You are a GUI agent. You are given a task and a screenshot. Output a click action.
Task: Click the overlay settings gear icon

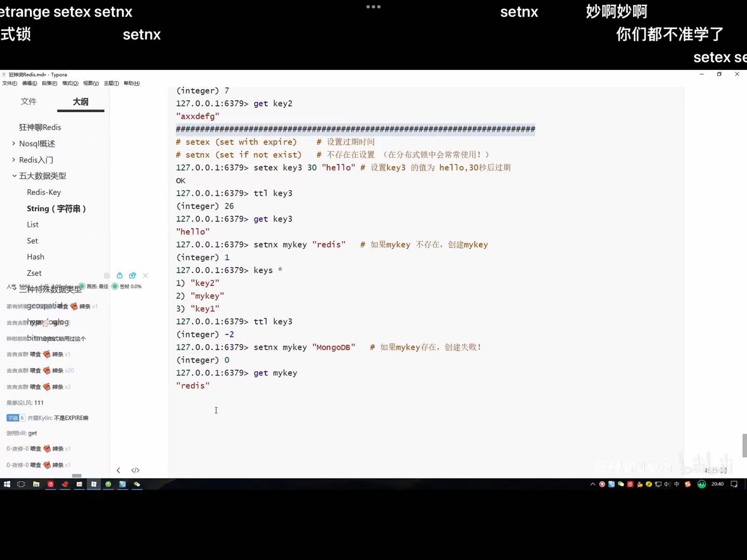[x=107, y=276]
